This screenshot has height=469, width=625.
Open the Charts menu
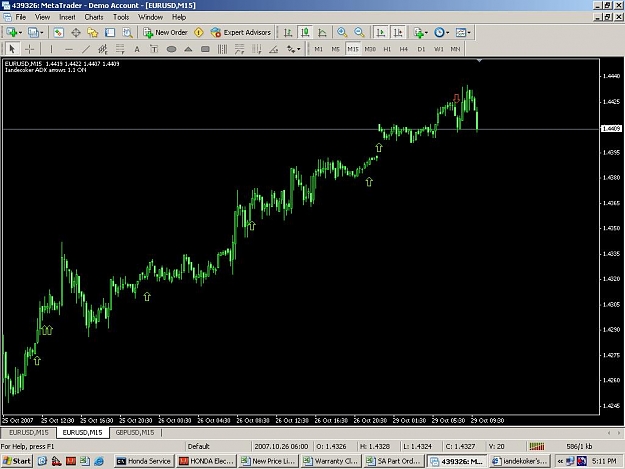click(x=94, y=17)
